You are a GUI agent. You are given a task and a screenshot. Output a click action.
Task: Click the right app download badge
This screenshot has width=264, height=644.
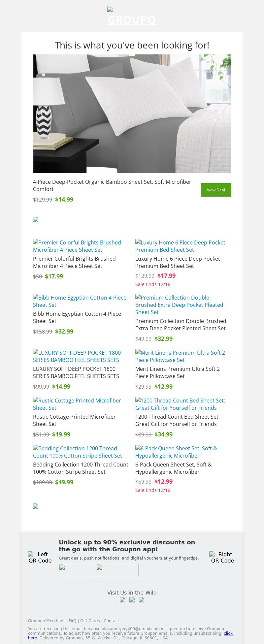pos(117,570)
